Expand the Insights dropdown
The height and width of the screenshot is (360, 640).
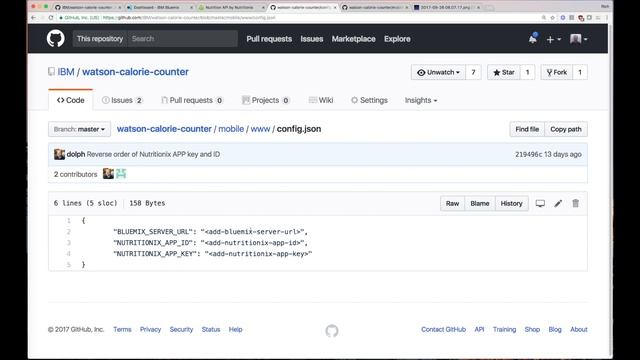pyautogui.click(x=421, y=100)
